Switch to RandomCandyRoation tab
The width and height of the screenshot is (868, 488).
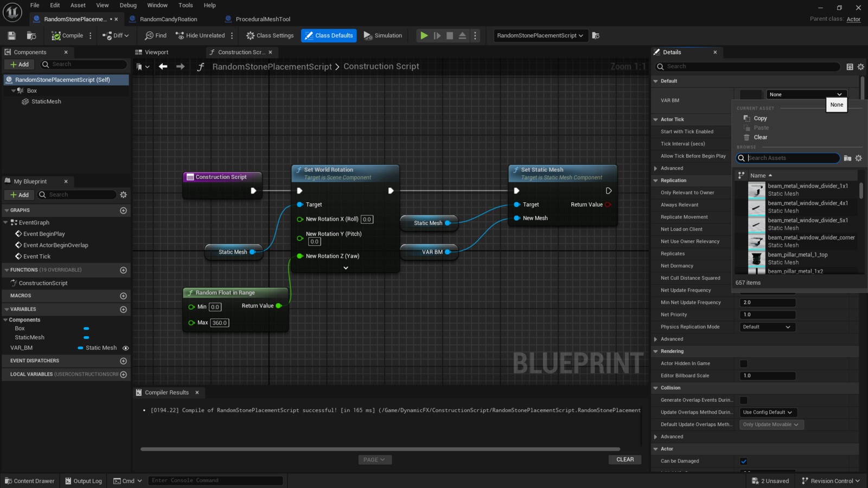[x=168, y=20]
